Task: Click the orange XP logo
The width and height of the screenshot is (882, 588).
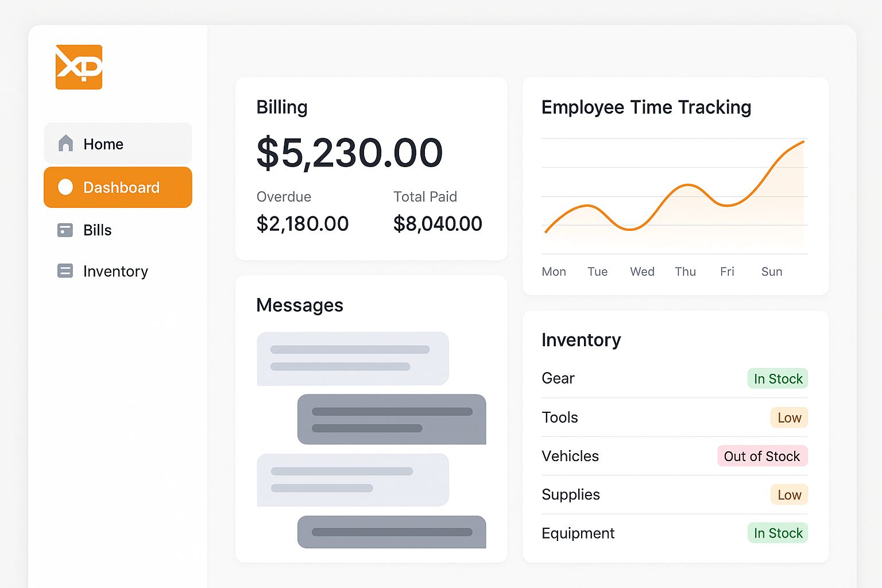Action: [x=79, y=67]
